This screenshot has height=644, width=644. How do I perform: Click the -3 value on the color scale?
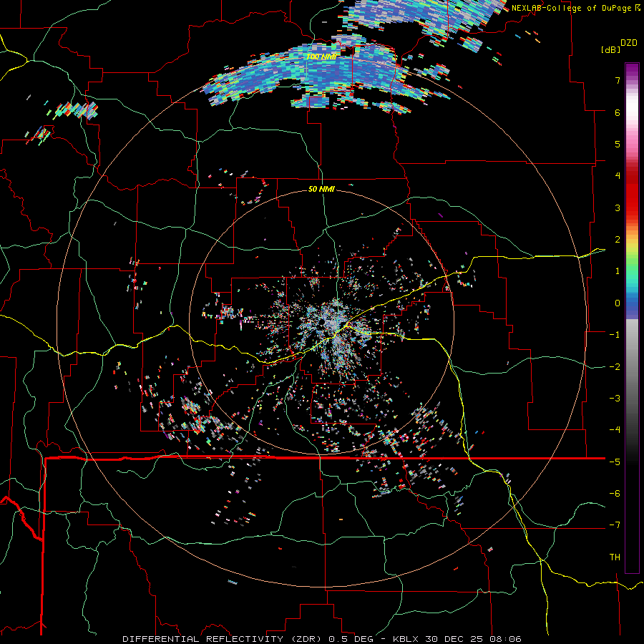click(x=615, y=399)
